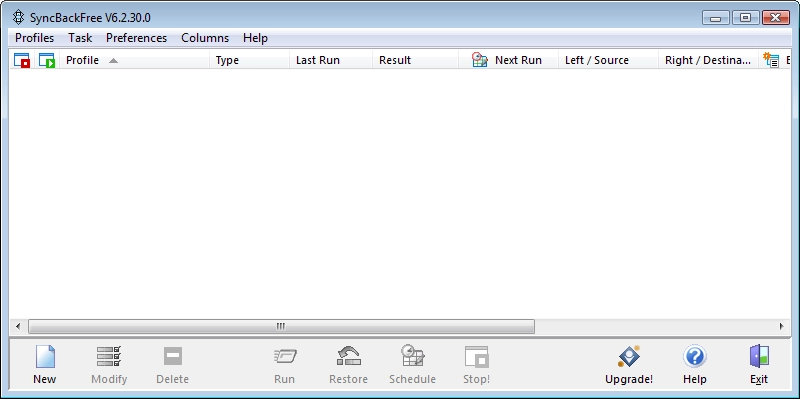Open the Help menu
The width and height of the screenshot is (800, 399).
click(x=255, y=38)
